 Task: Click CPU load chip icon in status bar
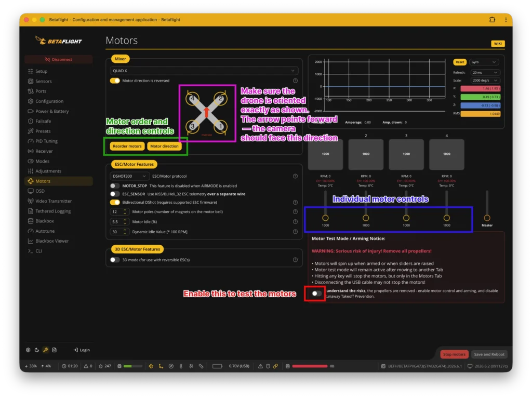119,366
